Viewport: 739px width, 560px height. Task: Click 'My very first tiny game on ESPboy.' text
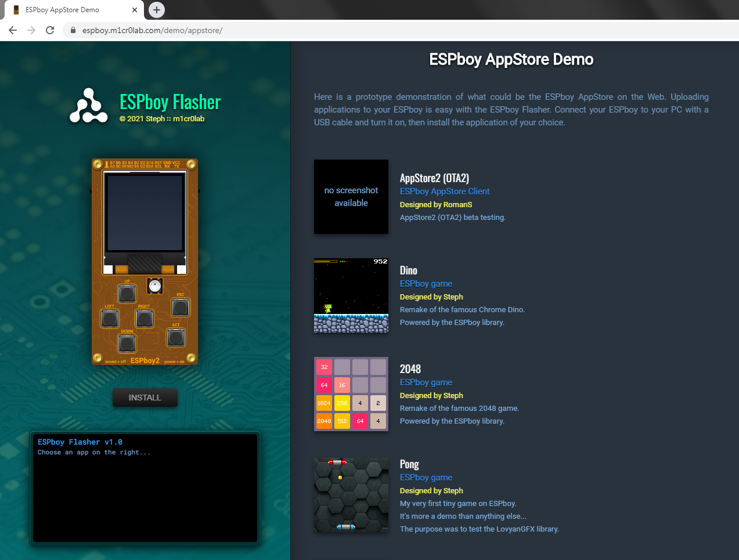pos(458,504)
